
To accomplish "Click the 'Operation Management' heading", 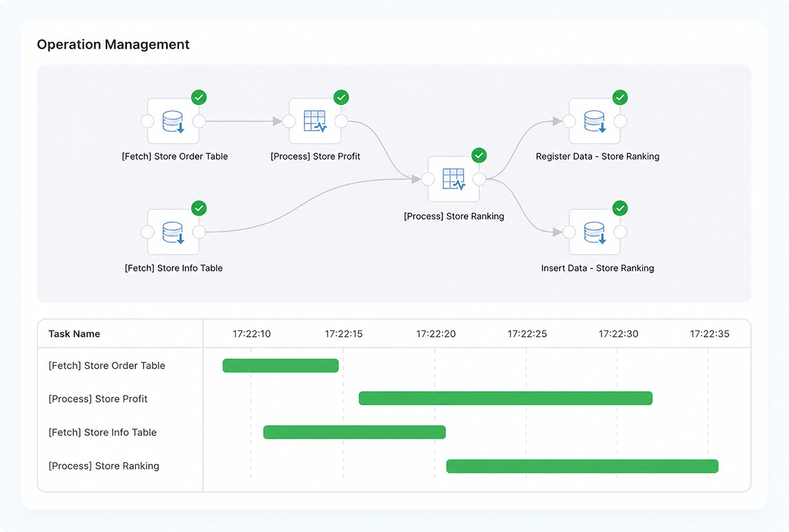I will click(x=113, y=45).
